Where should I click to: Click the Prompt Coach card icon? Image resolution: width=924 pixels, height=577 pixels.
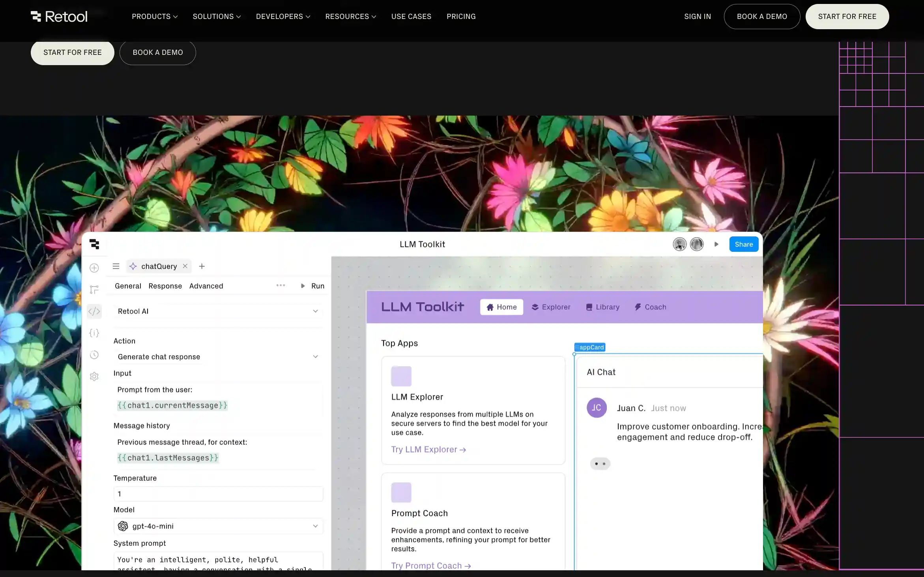pyautogui.click(x=401, y=493)
